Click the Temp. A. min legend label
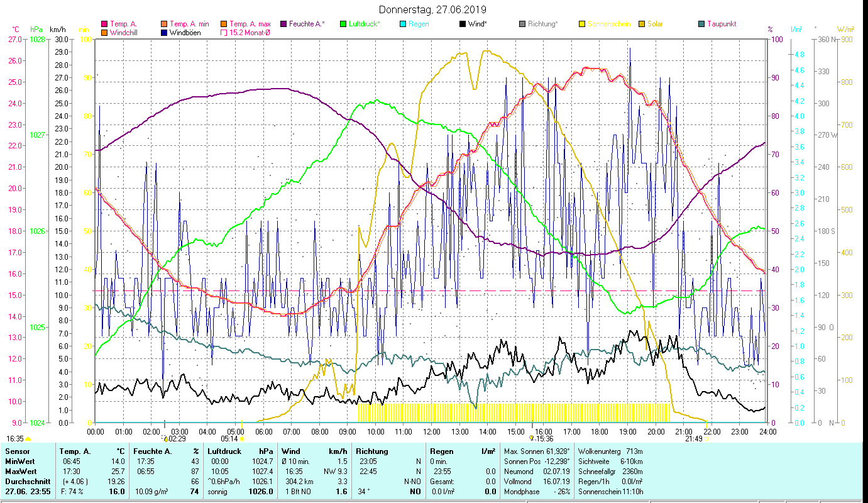This screenshot has width=868, height=503. [190, 24]
